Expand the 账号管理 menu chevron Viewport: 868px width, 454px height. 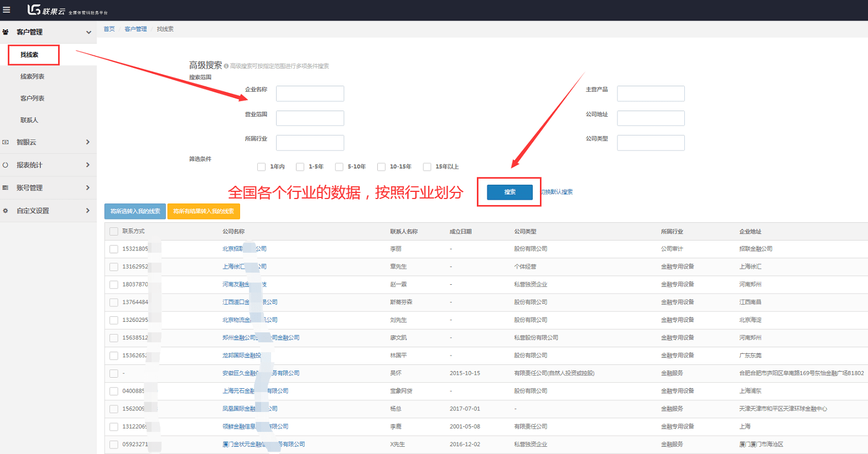88,188
